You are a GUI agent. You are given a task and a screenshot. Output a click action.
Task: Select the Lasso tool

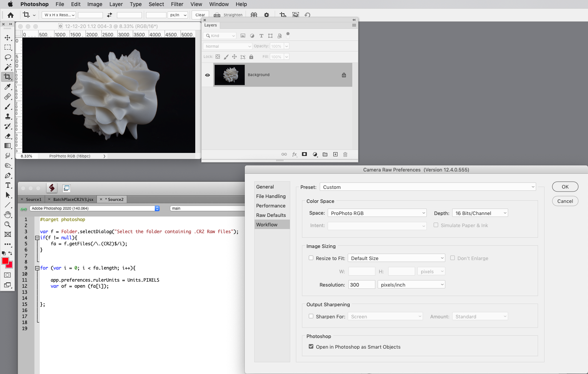(x=8, y=57)
